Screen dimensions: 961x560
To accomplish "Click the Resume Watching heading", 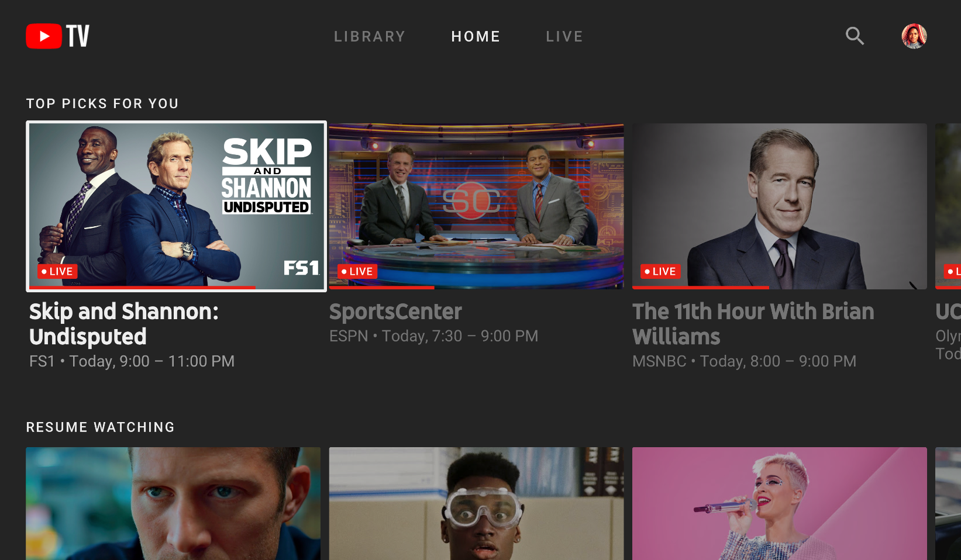I will pos(101,427).
